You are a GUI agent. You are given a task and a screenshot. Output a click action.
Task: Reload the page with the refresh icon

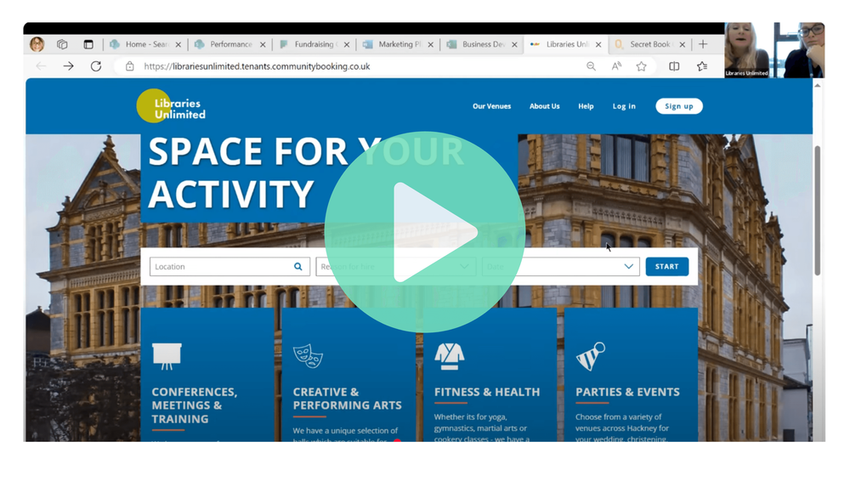96,66
